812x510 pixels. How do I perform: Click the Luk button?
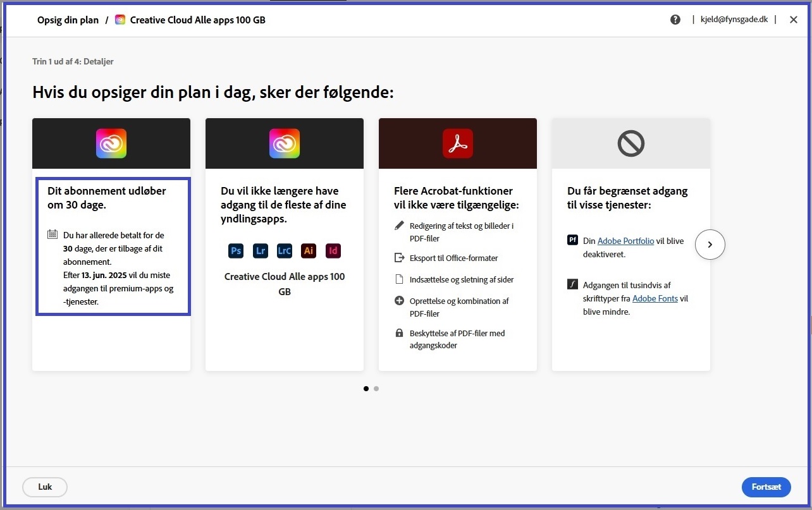[45, 487]
